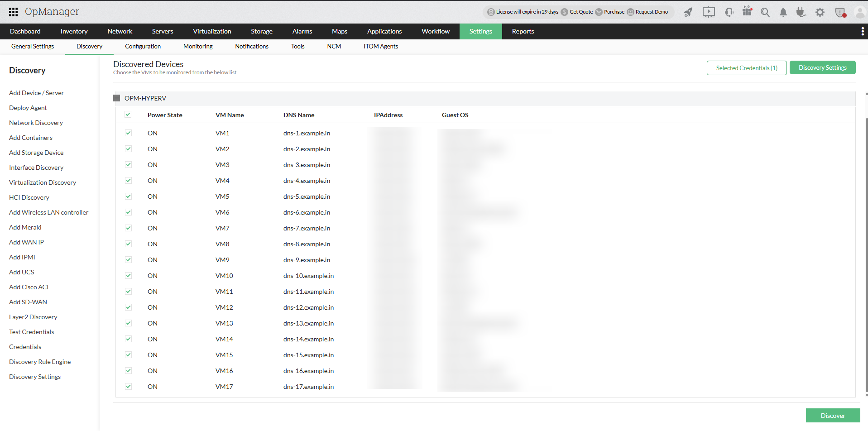Open the apps grid menu

pyautogui.click(x=14, y=12)
